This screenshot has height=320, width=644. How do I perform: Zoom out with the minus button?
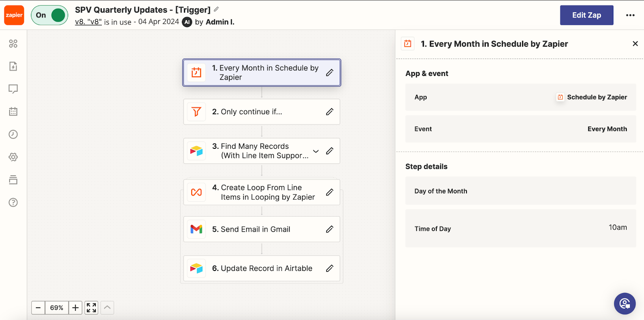38,308
